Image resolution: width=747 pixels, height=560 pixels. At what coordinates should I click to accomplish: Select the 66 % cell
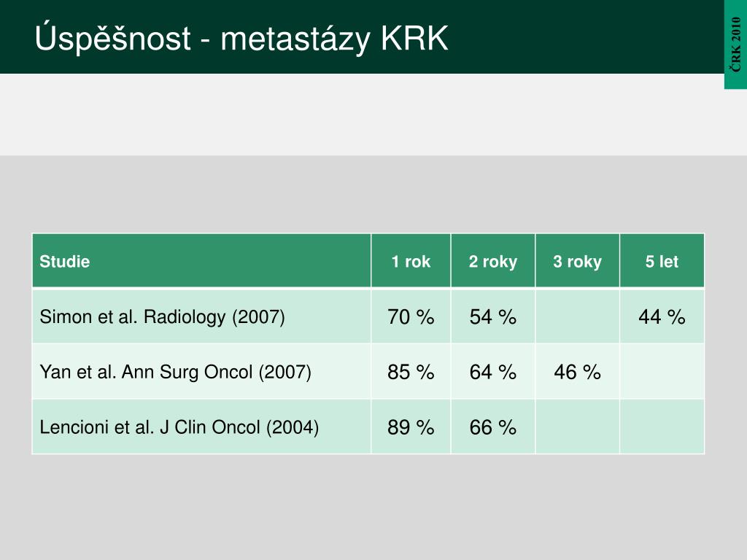(493, 427)
